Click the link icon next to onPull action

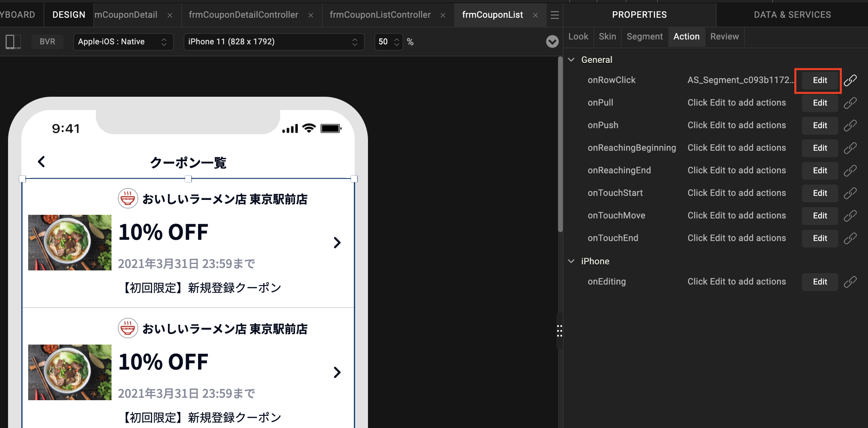851,103
